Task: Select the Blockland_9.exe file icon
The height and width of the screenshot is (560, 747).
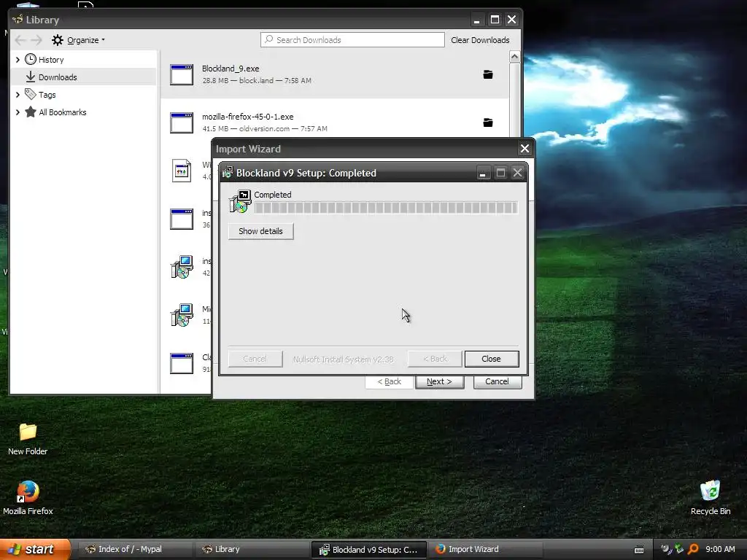Action: (x=182, y=75)
